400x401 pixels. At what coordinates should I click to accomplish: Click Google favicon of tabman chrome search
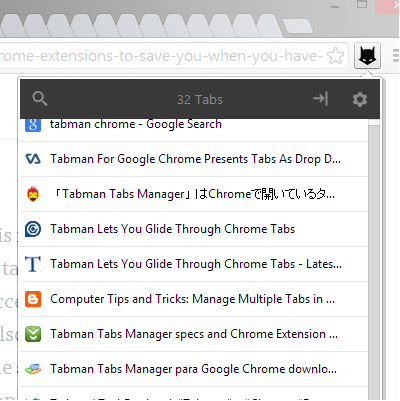[33, 125]
